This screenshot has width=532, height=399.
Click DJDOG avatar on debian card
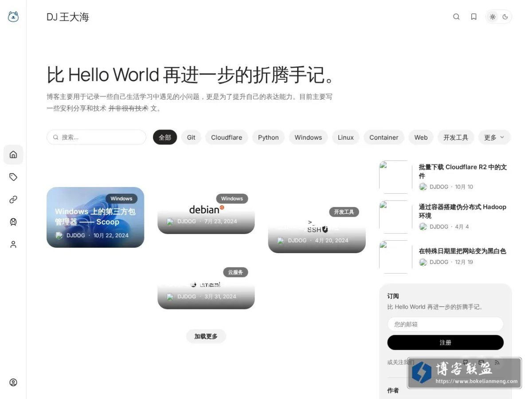(170, 222)
